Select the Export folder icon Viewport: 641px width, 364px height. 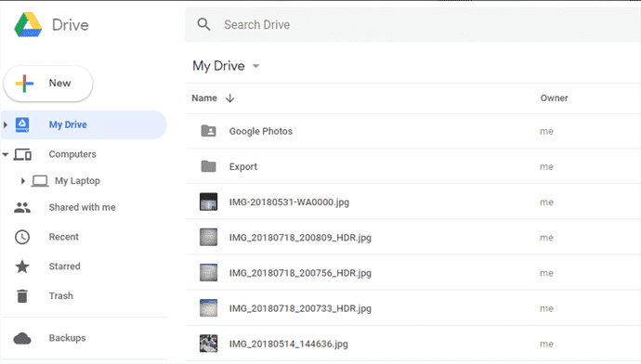tap(208, 166)
